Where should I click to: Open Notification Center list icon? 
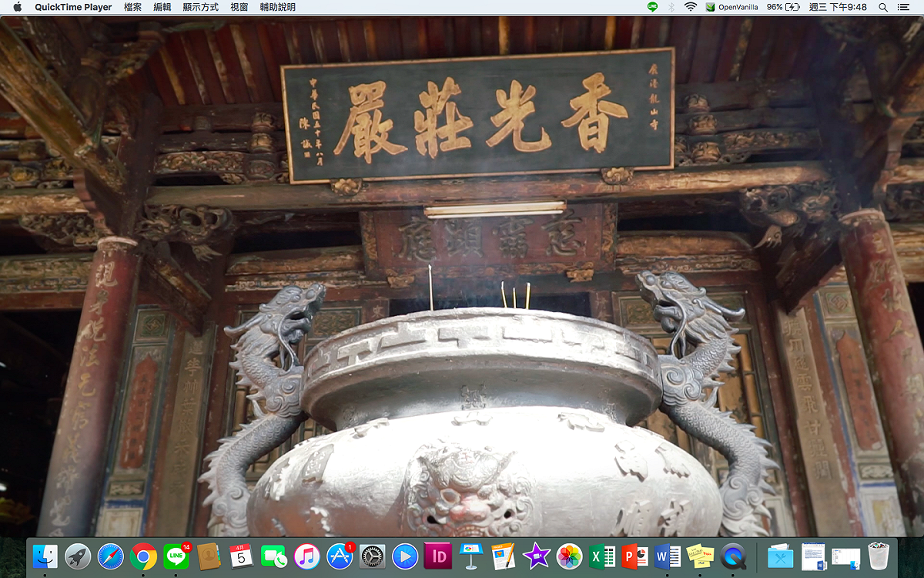click(x=905, y=7)
